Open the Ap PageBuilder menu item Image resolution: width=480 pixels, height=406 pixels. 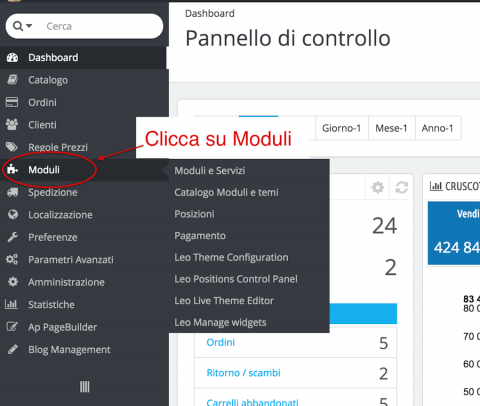coord(83,327)
